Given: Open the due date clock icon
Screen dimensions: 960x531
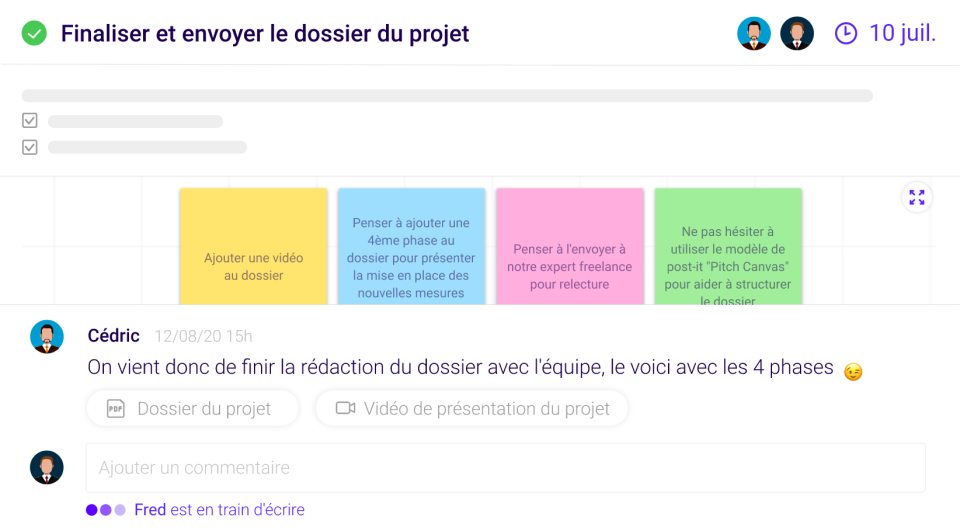Looking at the screenshot, I should click(846, 34).
